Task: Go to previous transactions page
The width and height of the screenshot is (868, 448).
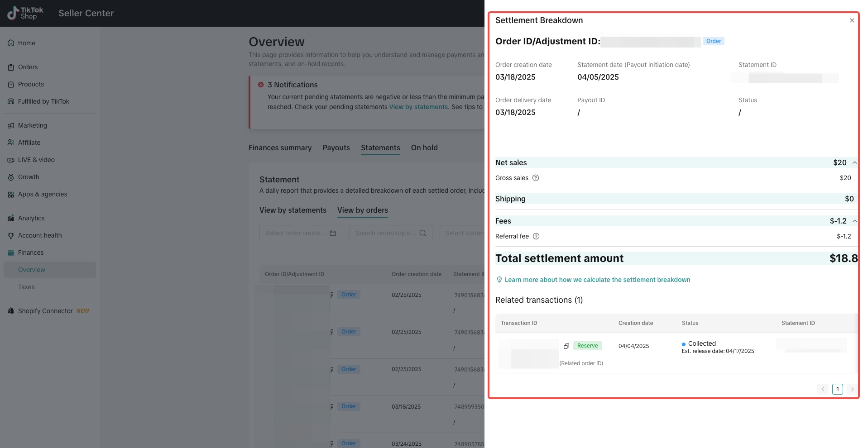Action: pos(823,389)
